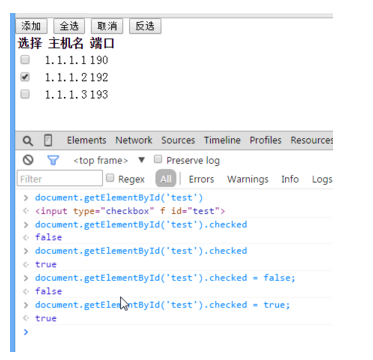
Task: Filter console by Info
Action: [x=290, y=179]
